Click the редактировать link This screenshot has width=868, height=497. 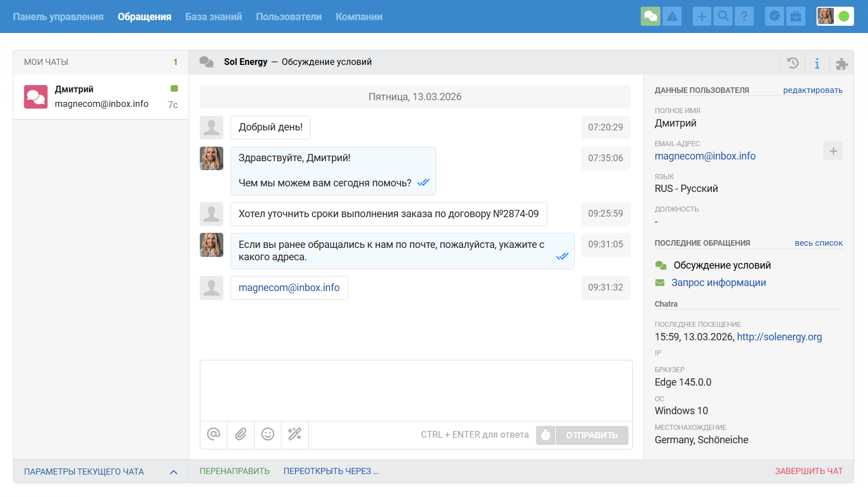point(813,90)
